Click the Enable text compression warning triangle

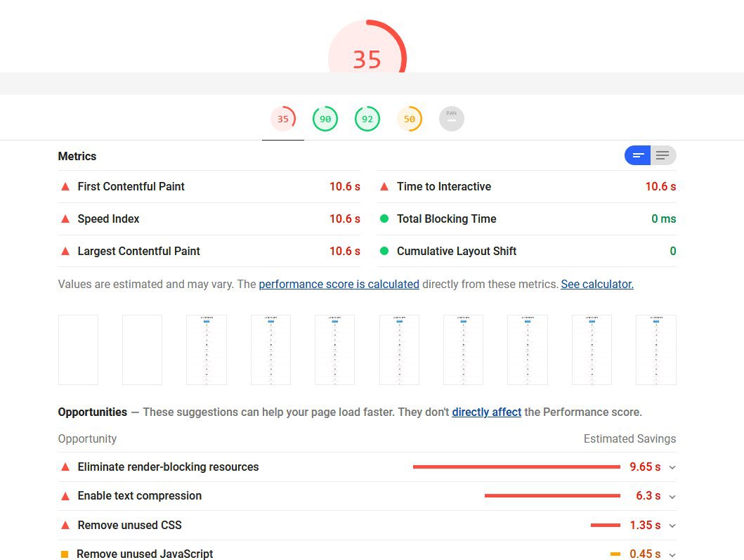click(x=65, y=496)
